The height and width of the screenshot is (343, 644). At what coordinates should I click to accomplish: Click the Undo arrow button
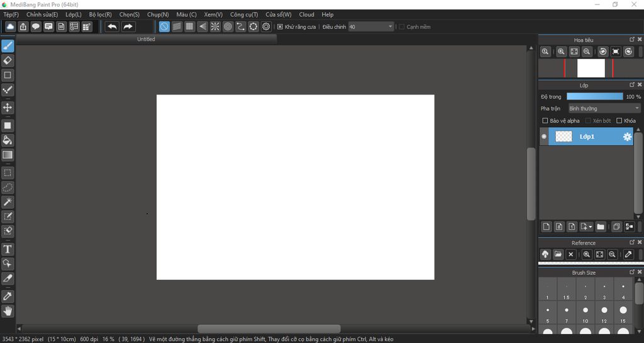pos(112,26)
